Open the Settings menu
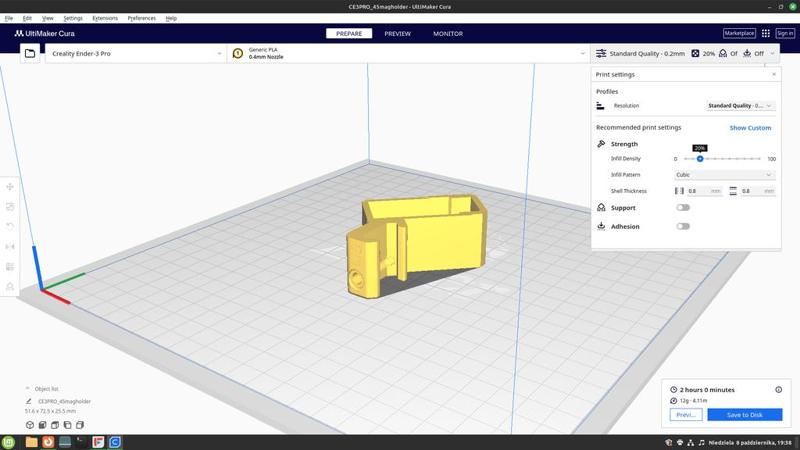The width and height of the screenshot is (800, 450). coord(73,18)
